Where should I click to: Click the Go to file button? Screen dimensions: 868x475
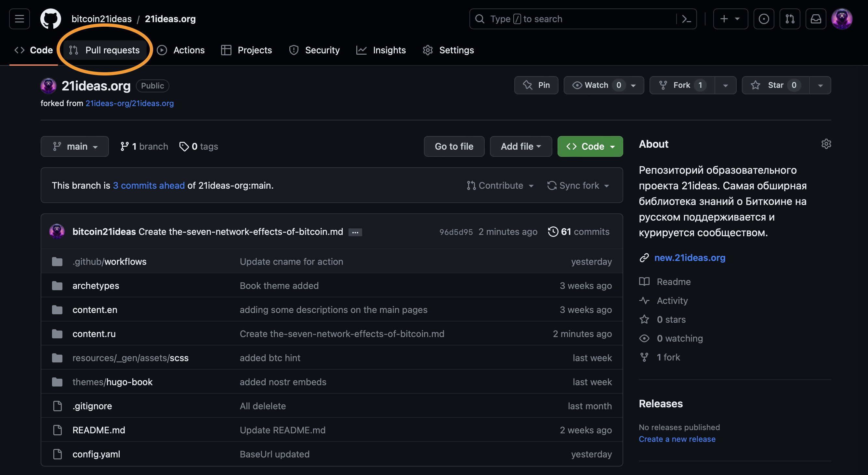[454, 146]
